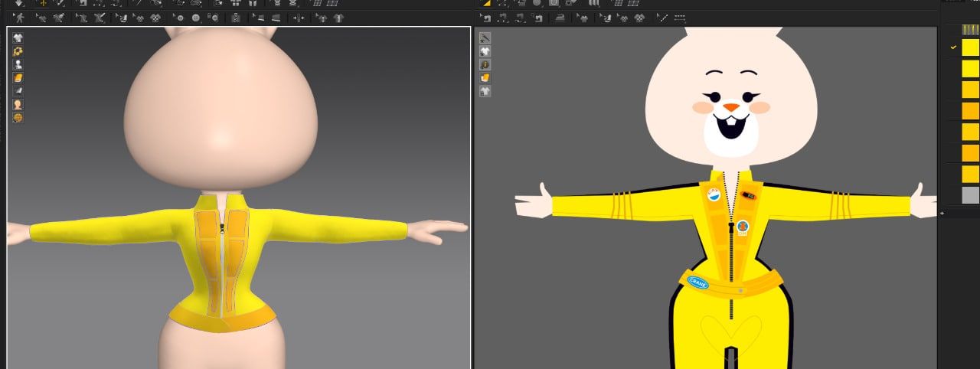This screenshot has width=980, height=369.
Task: Click the skin-colored avatar head icon in 3D strip
Action: pos(18,104)
